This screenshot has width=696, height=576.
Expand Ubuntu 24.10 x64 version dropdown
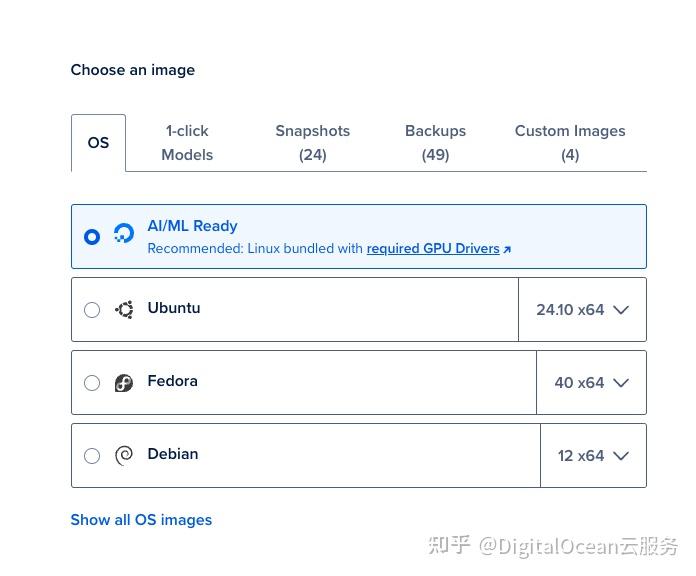point(582,310)
